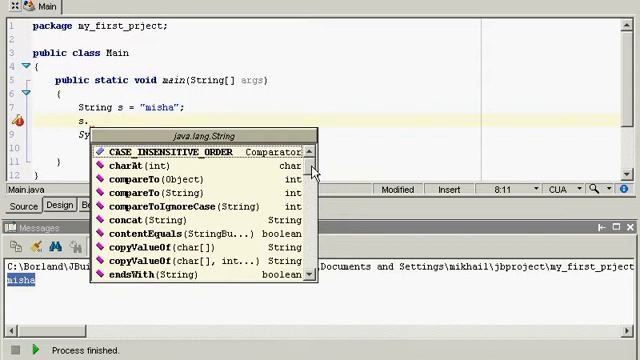The width and height of the screenshot is (640, 360).
Task: Choose endsWith(String) from completion list
Action: tap(198, 274)
